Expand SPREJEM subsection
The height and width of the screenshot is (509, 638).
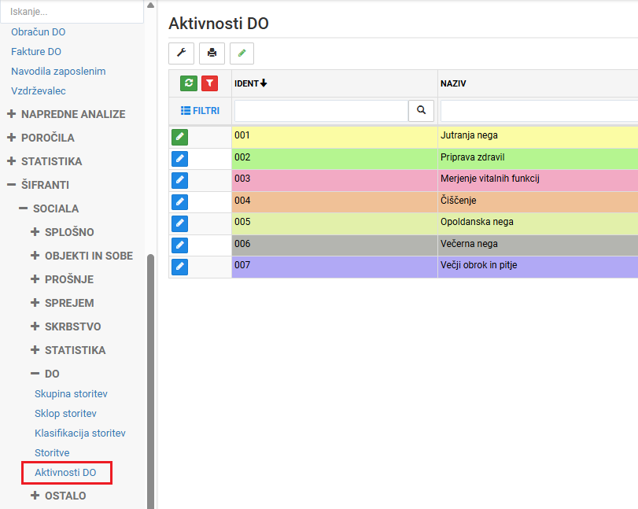tap(62, 303)
